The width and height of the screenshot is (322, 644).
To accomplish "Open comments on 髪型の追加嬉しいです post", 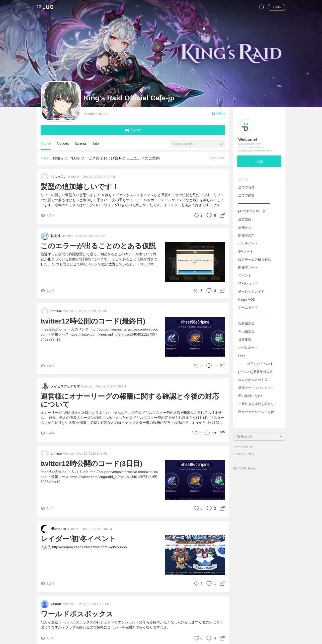I will tap(209, 215).
